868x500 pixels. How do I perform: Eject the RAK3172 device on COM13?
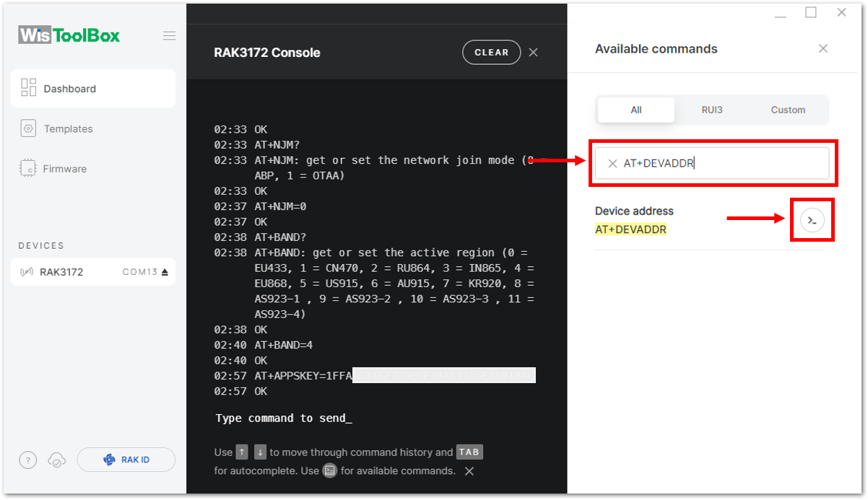(165, 272)
